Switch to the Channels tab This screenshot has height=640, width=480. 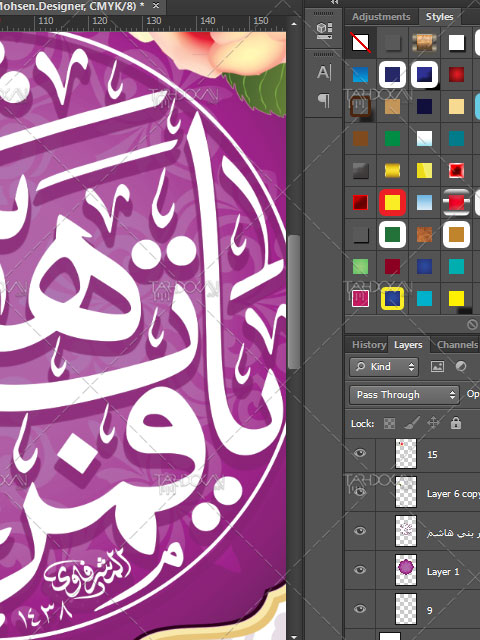[457, 345]
